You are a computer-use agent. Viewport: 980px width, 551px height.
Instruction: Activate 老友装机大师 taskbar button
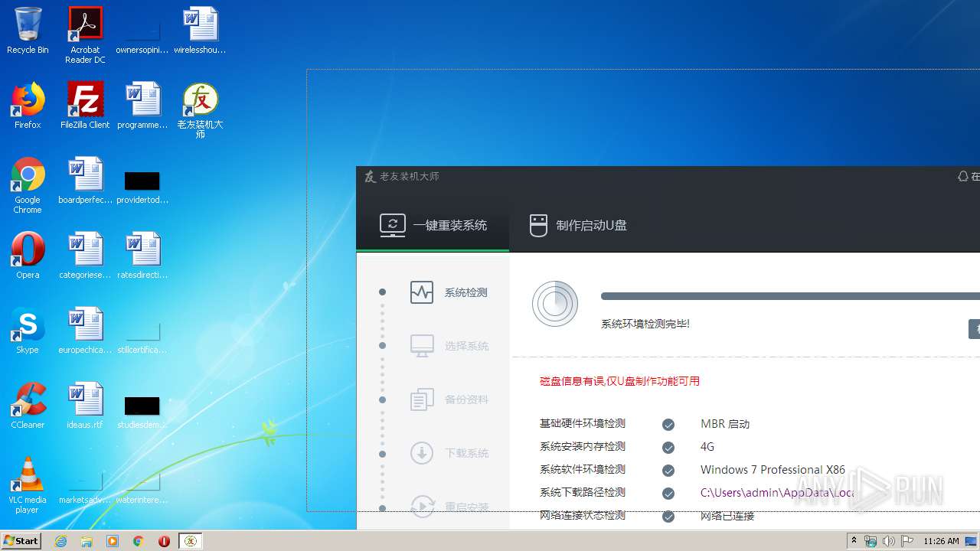tap(191, 541)
